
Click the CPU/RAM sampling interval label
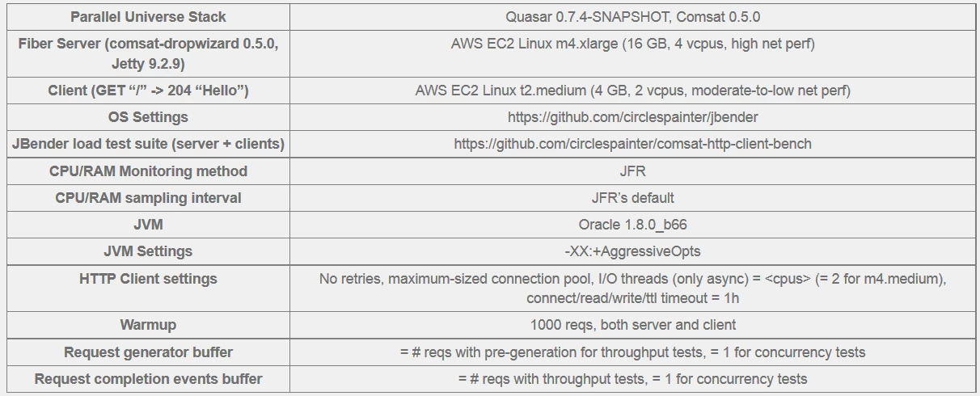[148, 198]
